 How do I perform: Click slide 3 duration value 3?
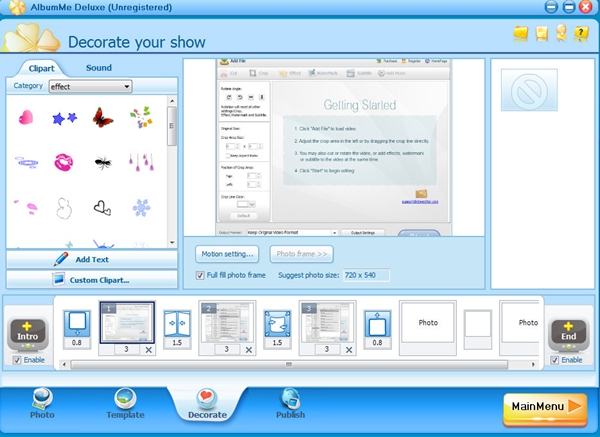(327, 349)
